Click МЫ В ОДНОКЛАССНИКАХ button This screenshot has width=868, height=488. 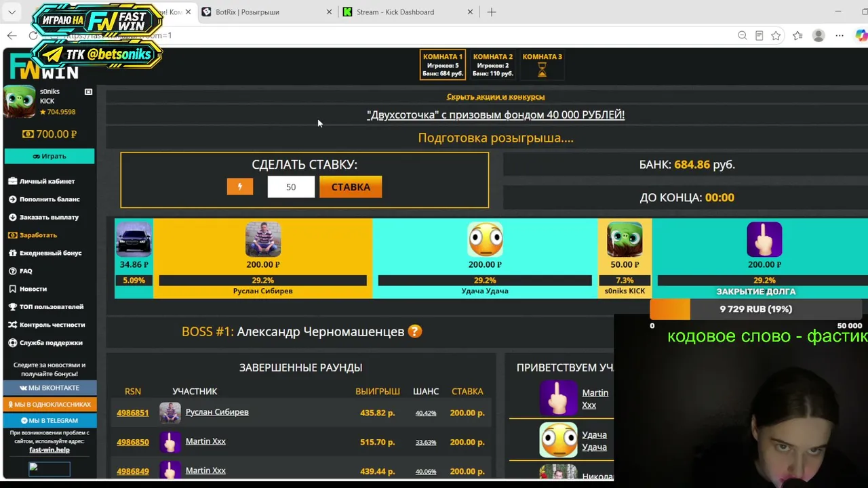50,405
